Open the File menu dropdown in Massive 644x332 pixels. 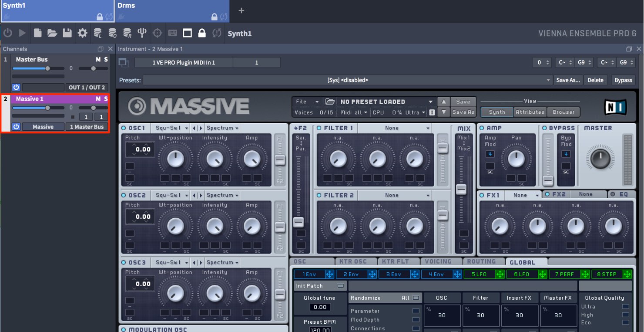coord(307,102)
